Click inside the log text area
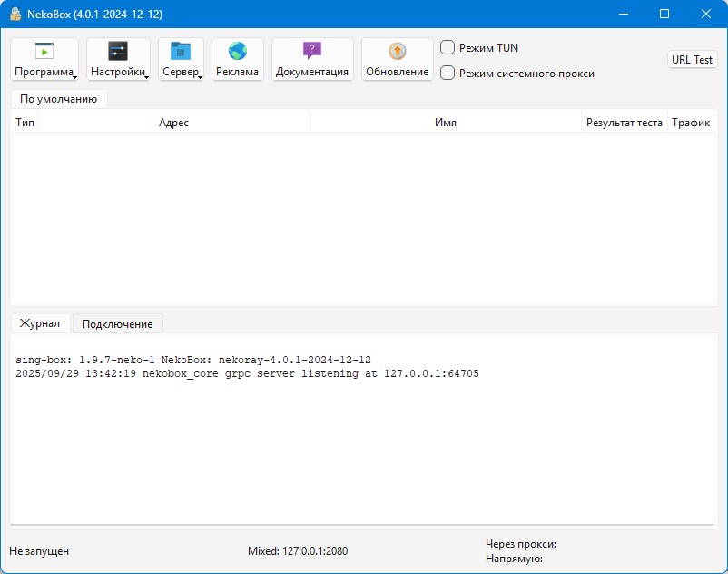The image size is (728, 574). [363, 436]
